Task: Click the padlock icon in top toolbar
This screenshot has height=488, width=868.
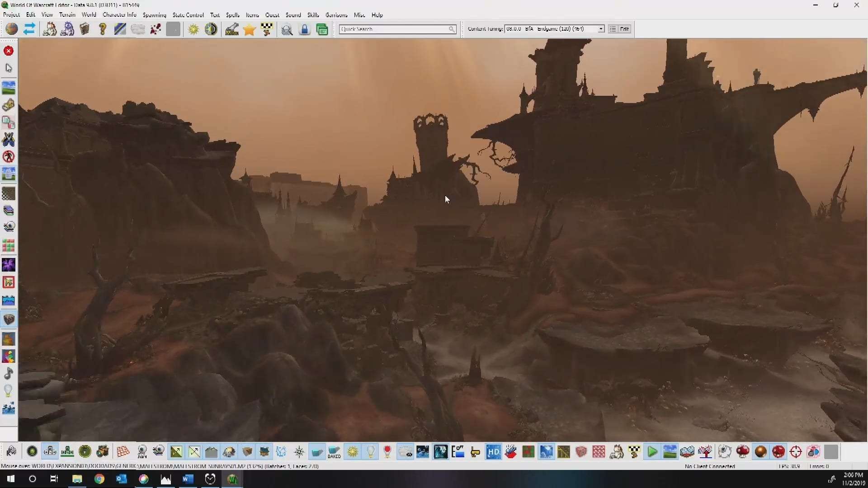Action: (x=305, y=29)
